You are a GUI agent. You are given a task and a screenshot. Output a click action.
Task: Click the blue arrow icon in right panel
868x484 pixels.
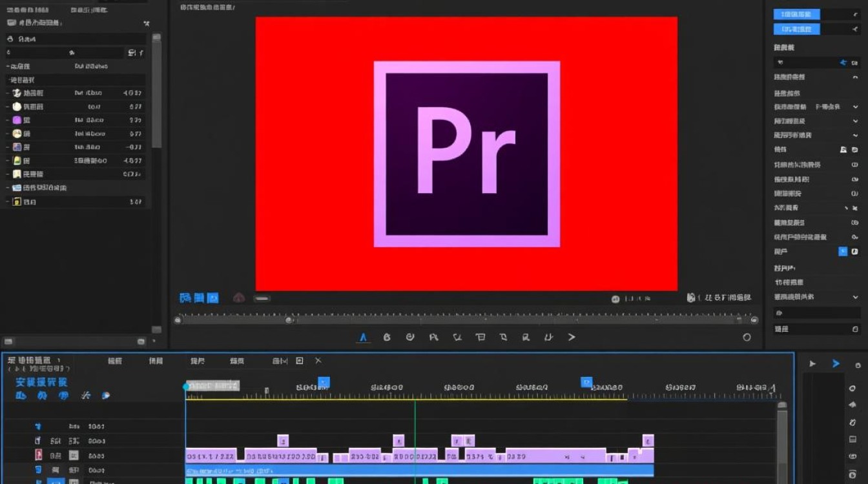[x=843, y=63]
